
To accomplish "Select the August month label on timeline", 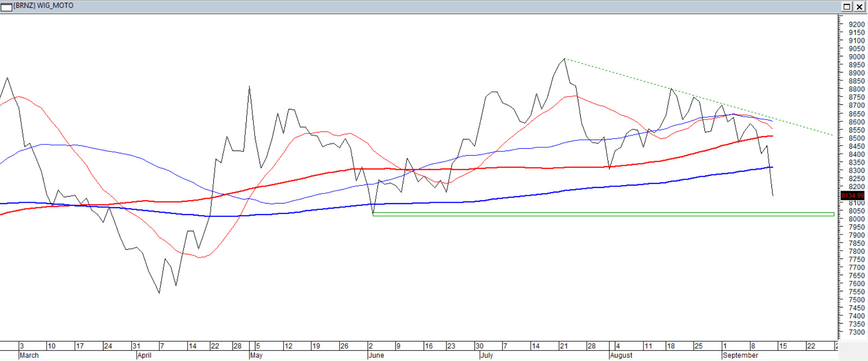I will pos(621,355).
